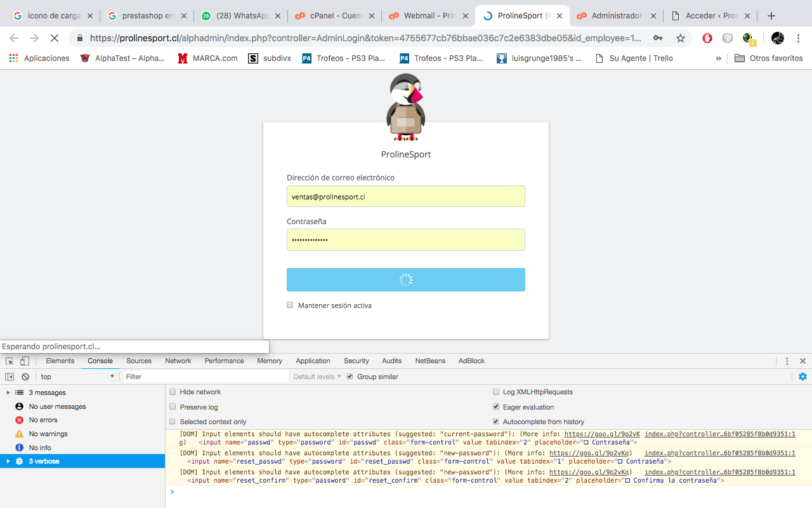Viewport: 812px width, 508px height.
Task: Open the top JavaScript context dropdown
Action: [x=77, y=377]
